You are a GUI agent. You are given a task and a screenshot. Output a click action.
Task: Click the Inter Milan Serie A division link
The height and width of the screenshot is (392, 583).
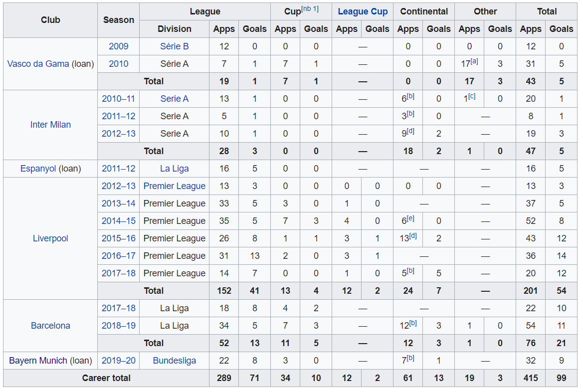pos(174,99)
